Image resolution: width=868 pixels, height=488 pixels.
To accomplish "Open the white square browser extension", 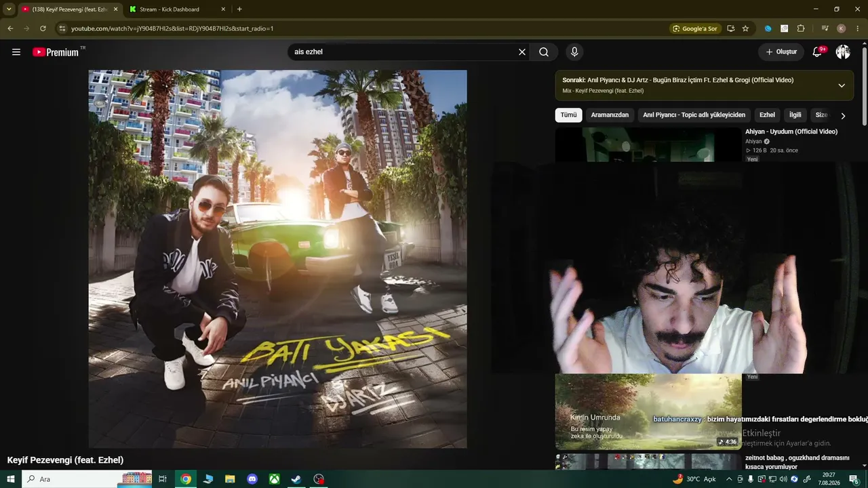I will [x=785, y=28].
